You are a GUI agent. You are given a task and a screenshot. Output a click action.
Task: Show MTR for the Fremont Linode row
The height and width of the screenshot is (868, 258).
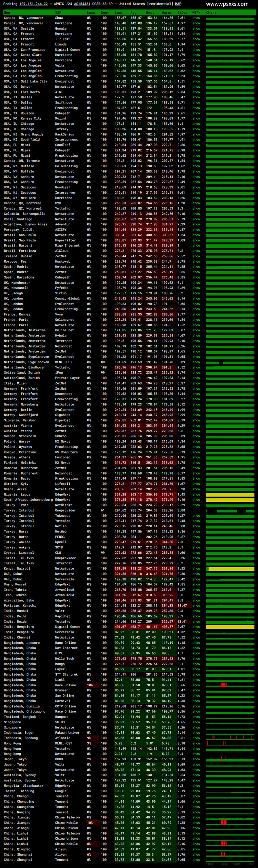point(196,44)
